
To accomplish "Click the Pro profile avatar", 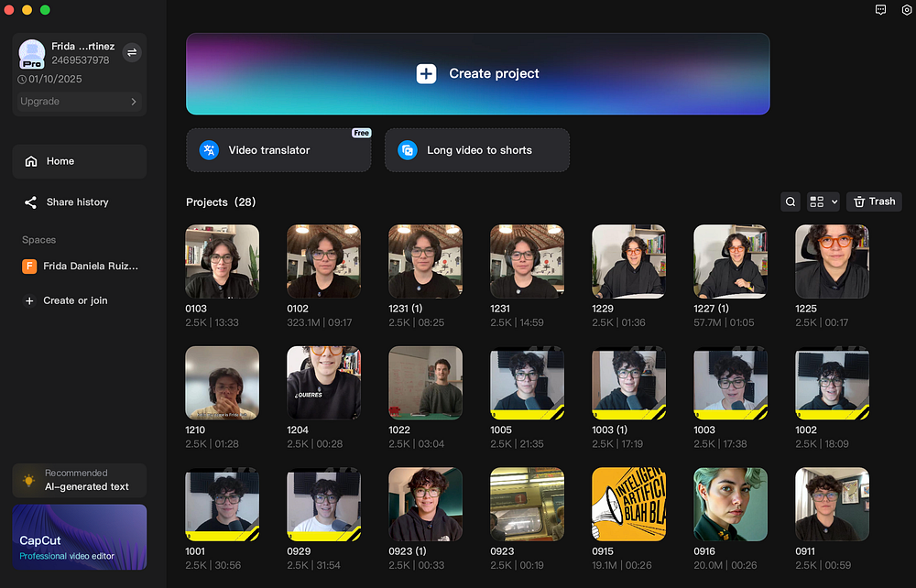I will click(31, 54).
